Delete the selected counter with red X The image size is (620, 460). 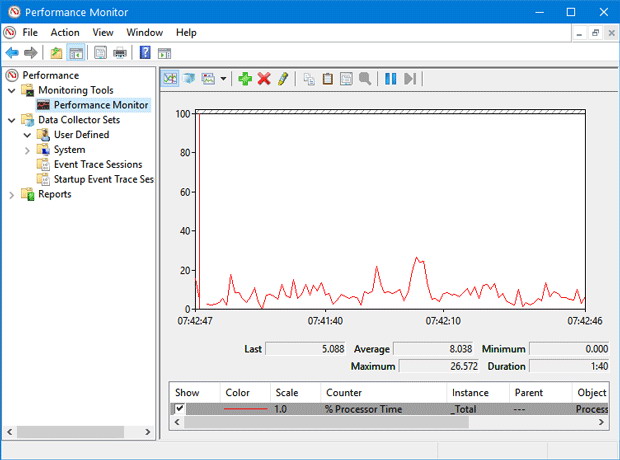pos(264,79)
